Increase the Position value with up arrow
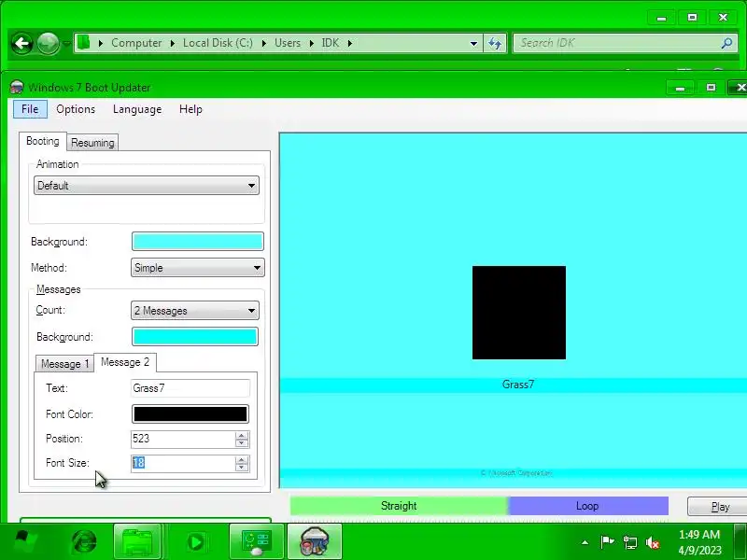The height and width of the screenshot is (560, 747). click(242, 435)
